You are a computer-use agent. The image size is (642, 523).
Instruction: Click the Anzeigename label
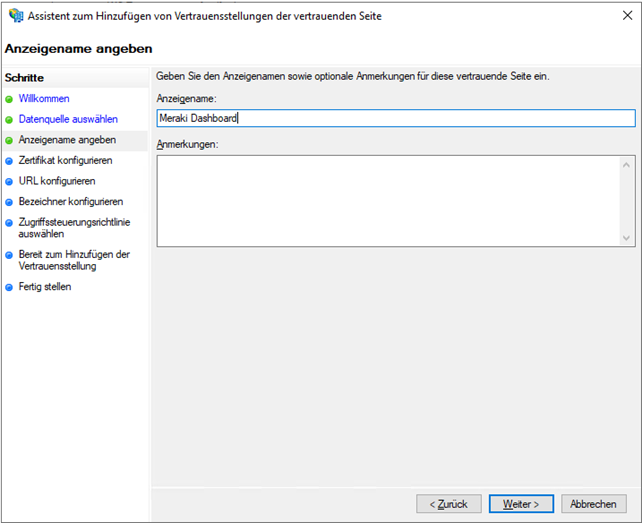point(186,99)
